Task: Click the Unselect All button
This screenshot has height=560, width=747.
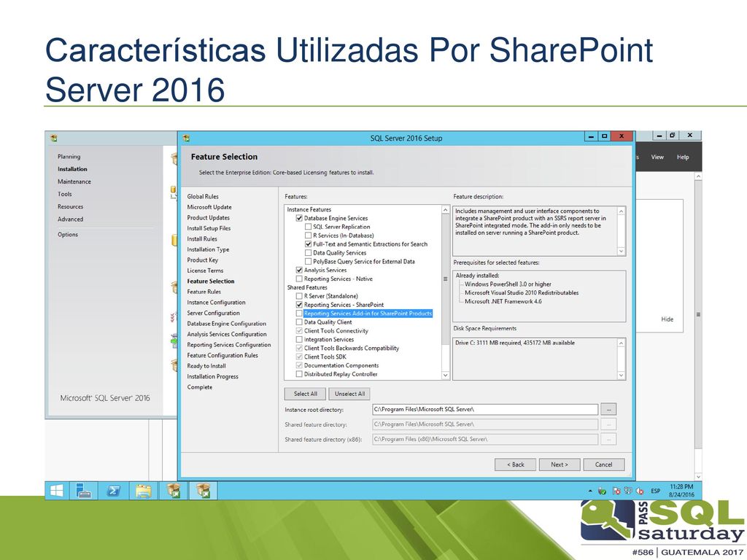Action: point(349,394)
